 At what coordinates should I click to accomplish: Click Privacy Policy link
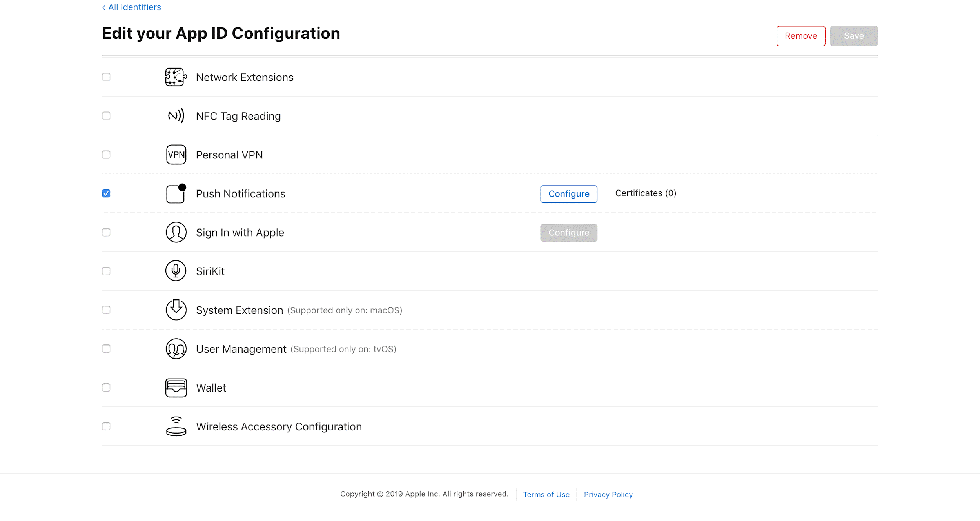(x=609, y=494)
